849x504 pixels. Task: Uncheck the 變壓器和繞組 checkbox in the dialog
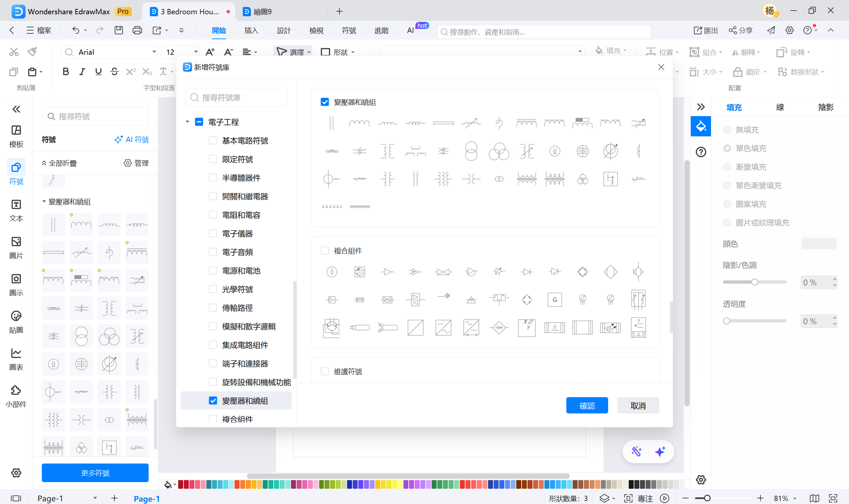point(325,102)
